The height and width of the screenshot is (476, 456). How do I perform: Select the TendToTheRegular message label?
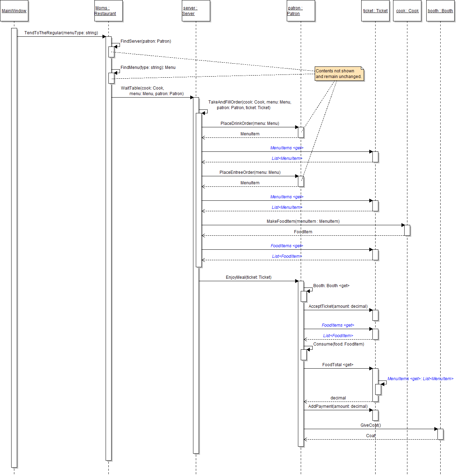pos(61,33)
